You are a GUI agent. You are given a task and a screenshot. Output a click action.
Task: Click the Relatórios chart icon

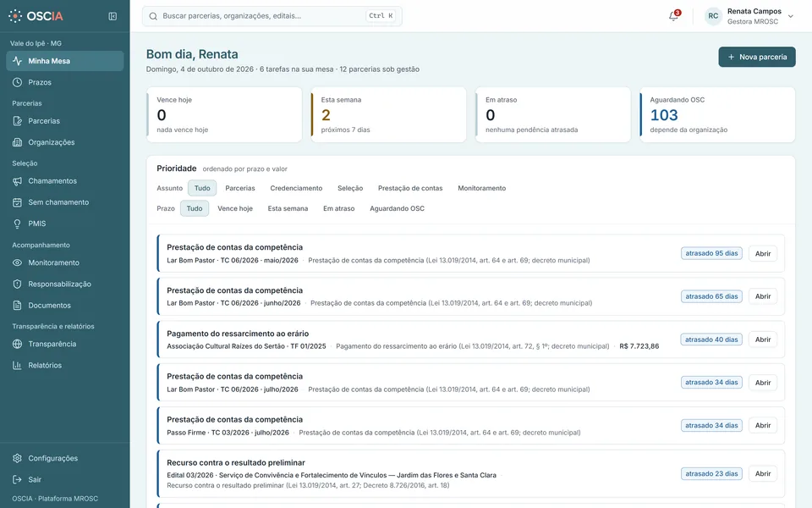click(17, 365)
